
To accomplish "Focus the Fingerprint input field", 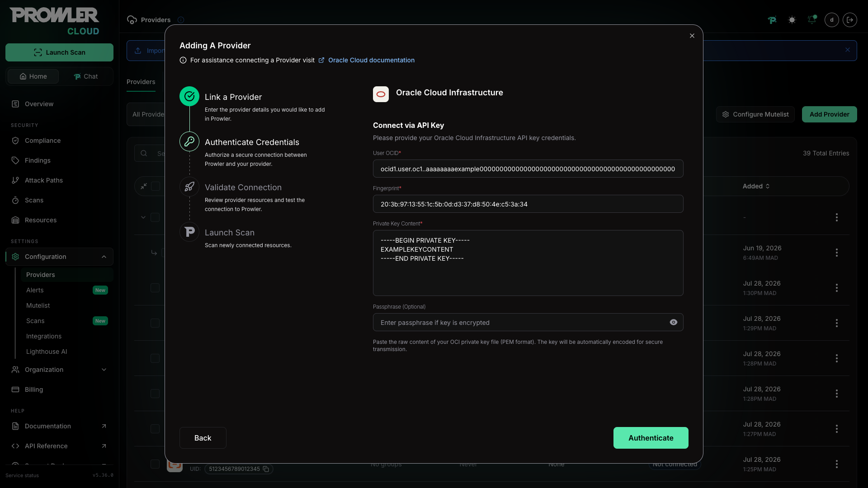I will (528, 204).
